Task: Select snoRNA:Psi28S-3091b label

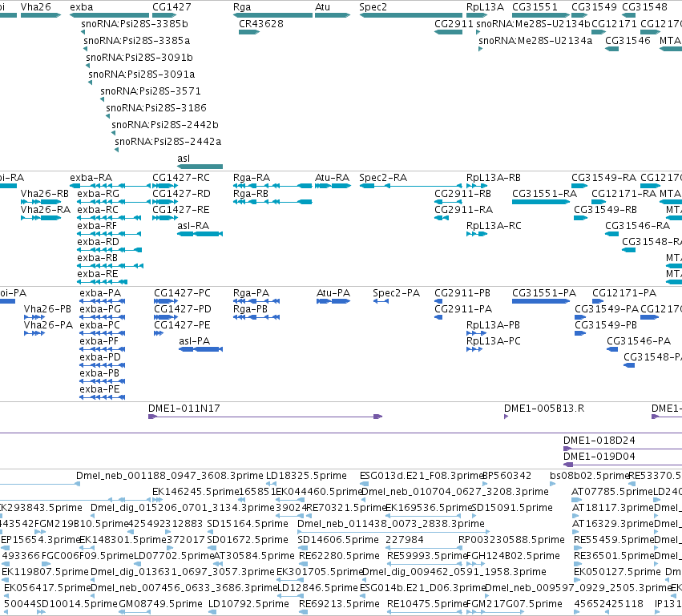Action: [x=139, y=58]
